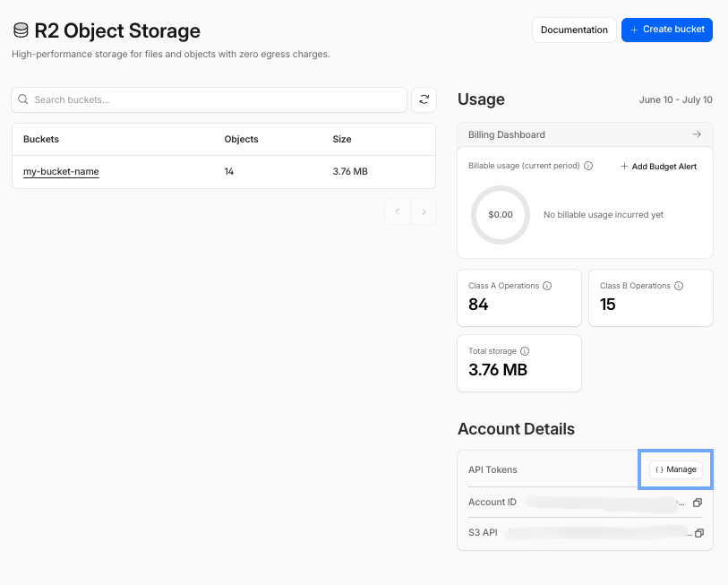Viewport: 728px width, 585px height.
Task: Show info for Total storage
Action: click(525, 351)
